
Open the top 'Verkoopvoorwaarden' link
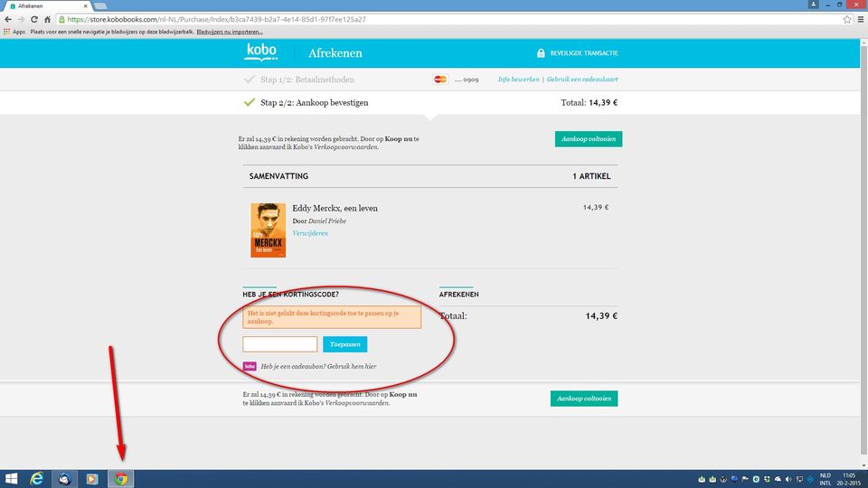click(x=345, y=147)
